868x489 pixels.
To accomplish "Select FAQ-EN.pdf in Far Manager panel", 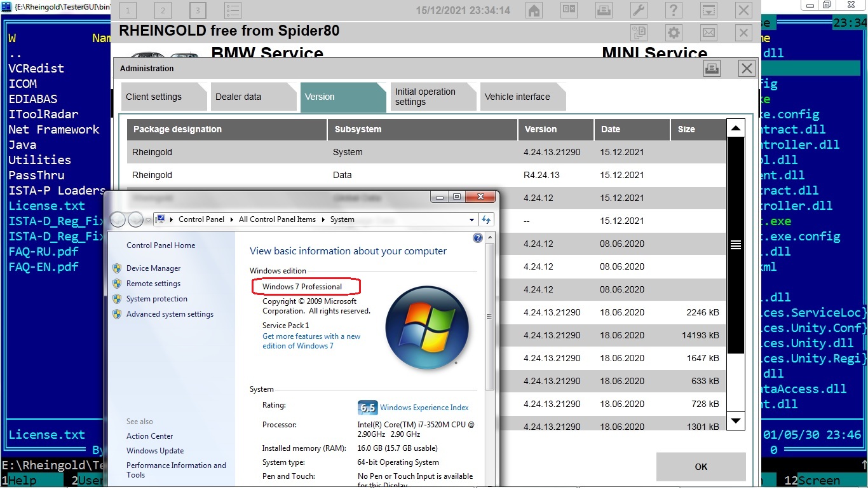I will pos(43,266).
